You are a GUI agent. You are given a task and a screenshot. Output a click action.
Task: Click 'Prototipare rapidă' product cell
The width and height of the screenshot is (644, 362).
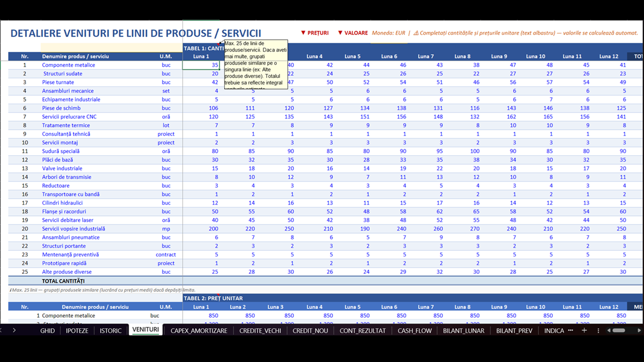pos(64,263)
